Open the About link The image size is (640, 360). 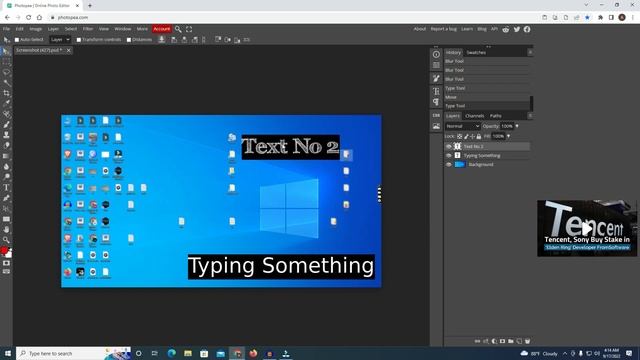420,29
